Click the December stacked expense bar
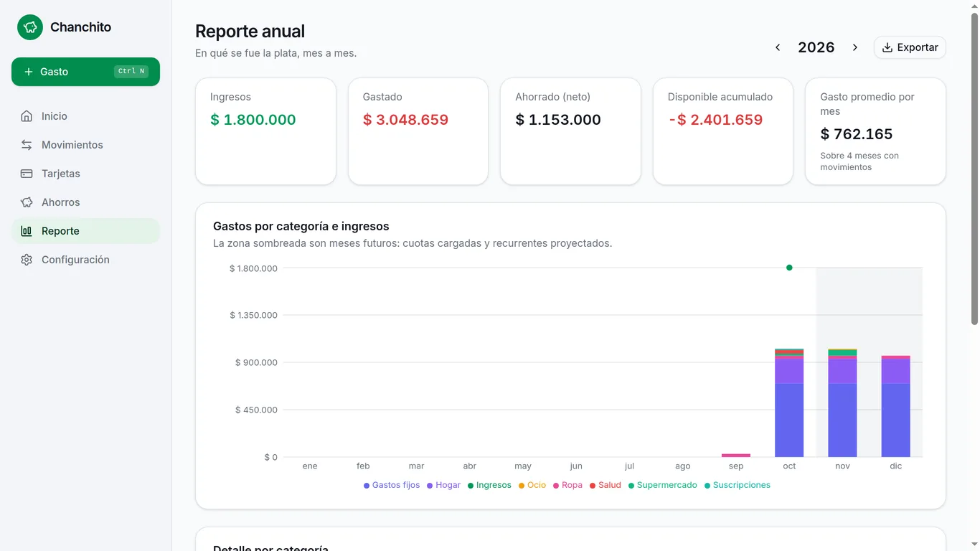This screenshot has height=551, width=980. click(x=896, y=406)
